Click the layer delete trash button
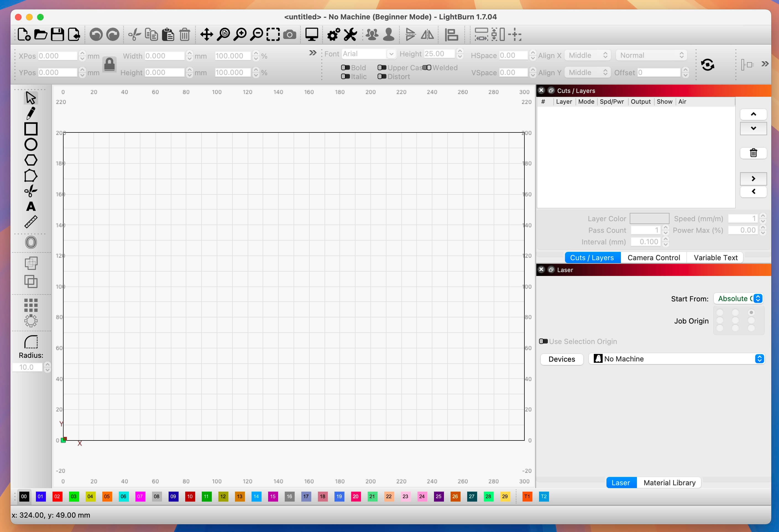Image resolution: width=779 pixels, height=532 pixels. point(753,153)
